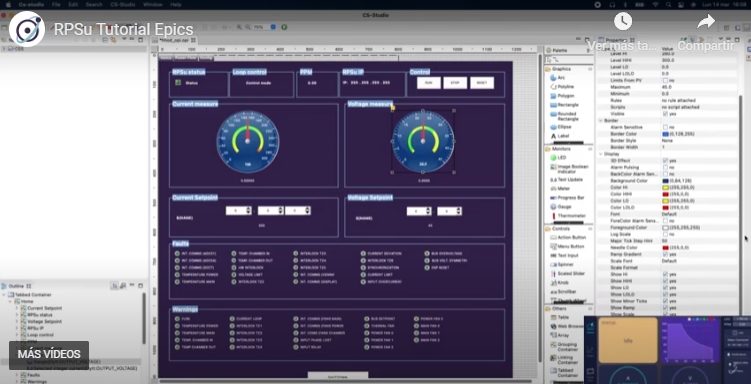This screenshot has height=384, width=751.
Task: Select the Gauge widget in Palette
Action: click(x=560, y=207)
